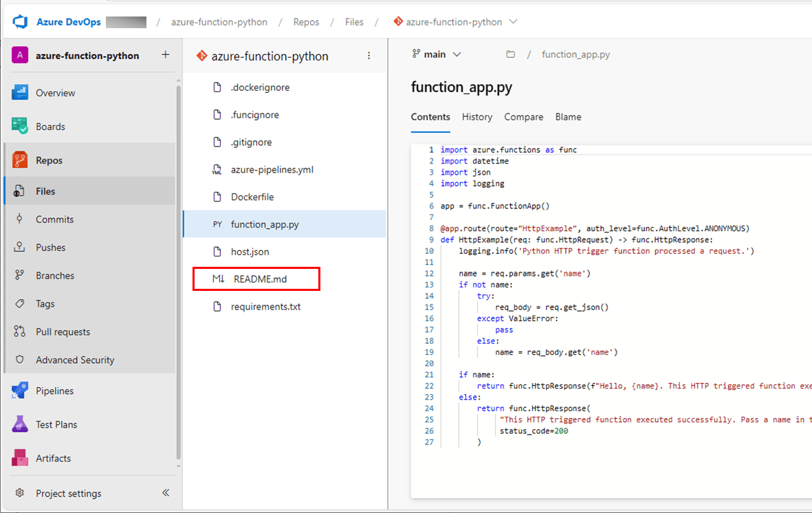Image resolution: width=812 pixels, height=513 pixels.
Task: Click the 'app = func.FunctionApp()' code line
Action: [x=495, y=206]
